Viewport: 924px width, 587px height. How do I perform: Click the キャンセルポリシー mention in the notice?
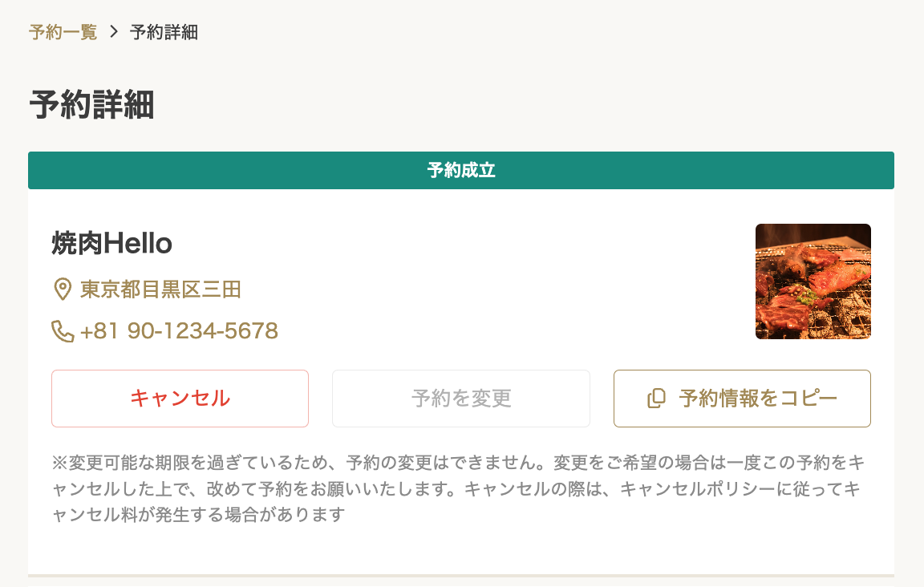(x=723, y=488)
